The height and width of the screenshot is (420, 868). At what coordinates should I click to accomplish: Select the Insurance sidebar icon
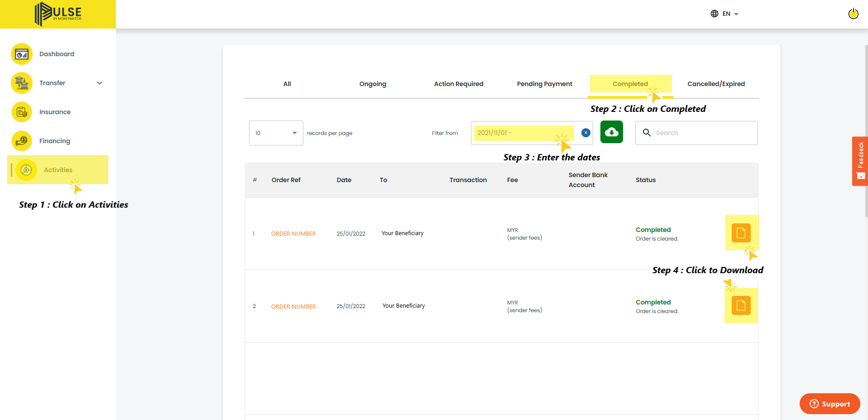pyautogui.click(x=22, y=112)
